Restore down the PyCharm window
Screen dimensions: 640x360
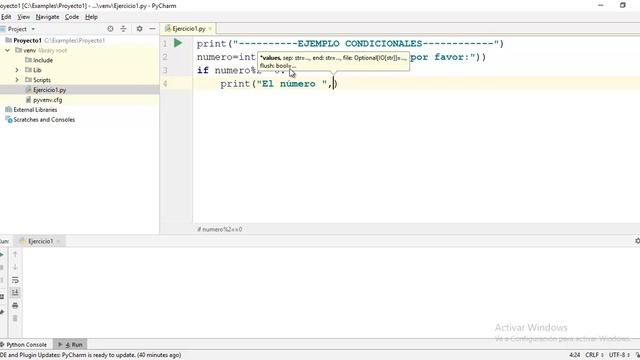pos(623,5)
